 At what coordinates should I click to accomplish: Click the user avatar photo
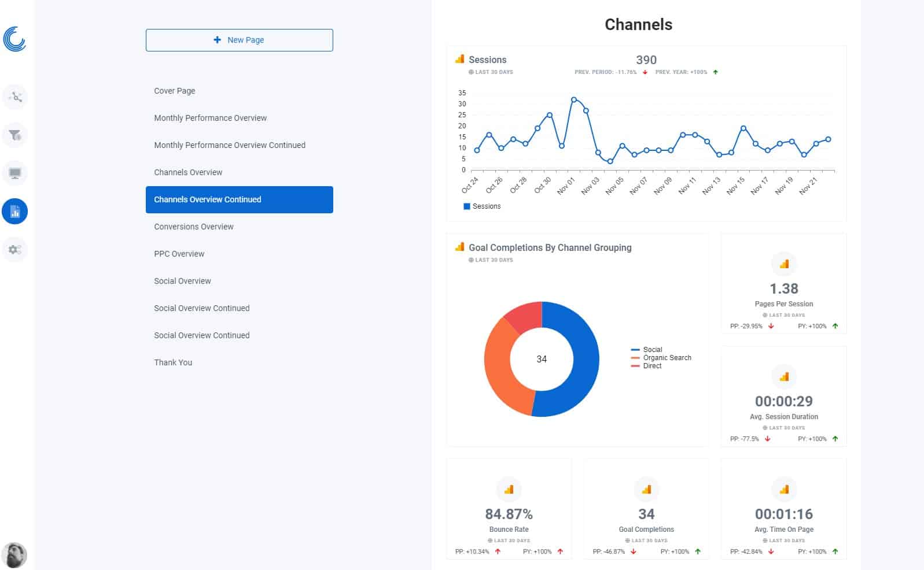(14, 555)
